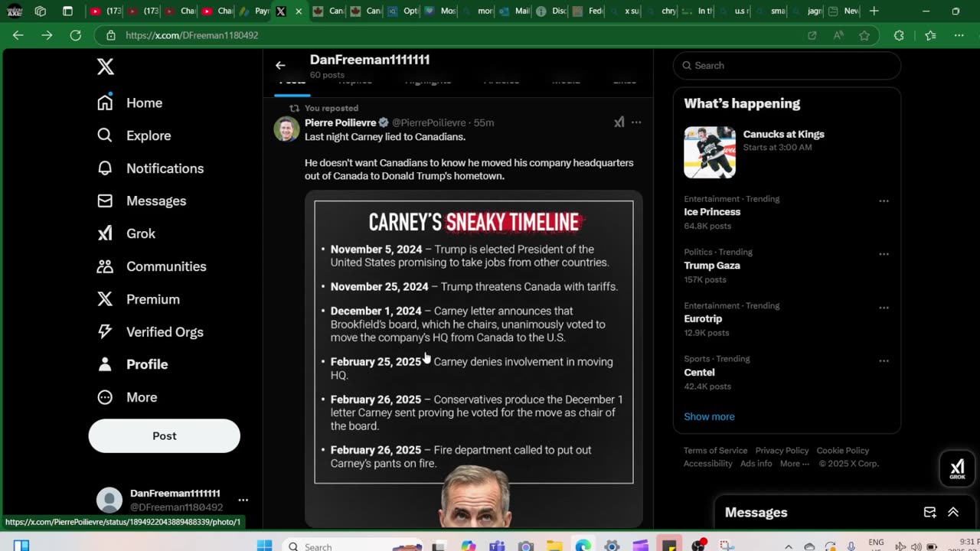Click the X search field
The height and width of the screenshot is (551, 980).
click(x=787, y=66)
